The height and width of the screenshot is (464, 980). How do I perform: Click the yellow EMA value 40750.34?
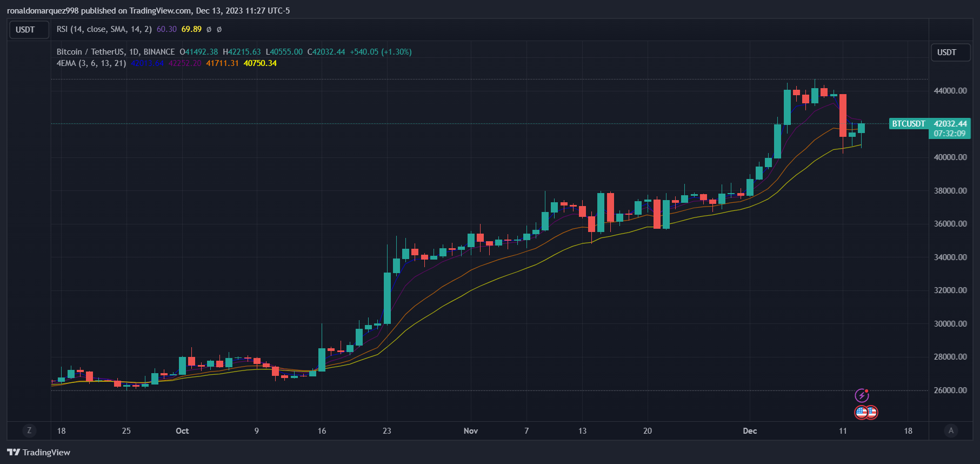point(260,63)
